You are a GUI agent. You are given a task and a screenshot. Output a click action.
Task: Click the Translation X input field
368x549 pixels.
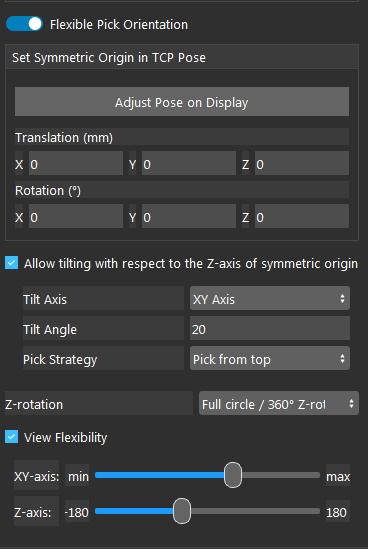(76, 164)
